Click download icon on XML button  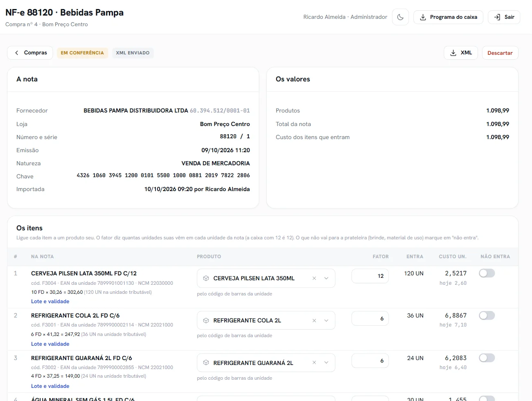tap(453, 53)
